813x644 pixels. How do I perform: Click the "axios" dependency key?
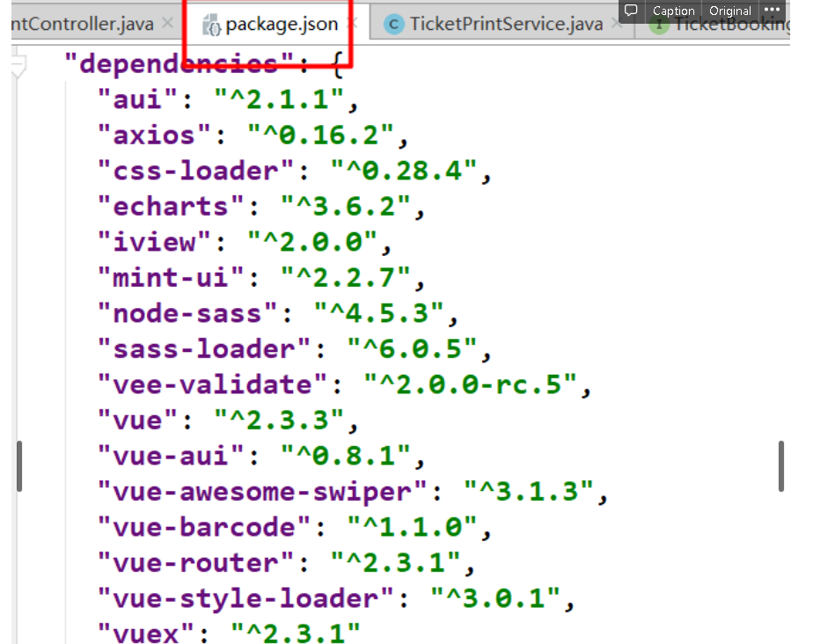tap(154, 135)
